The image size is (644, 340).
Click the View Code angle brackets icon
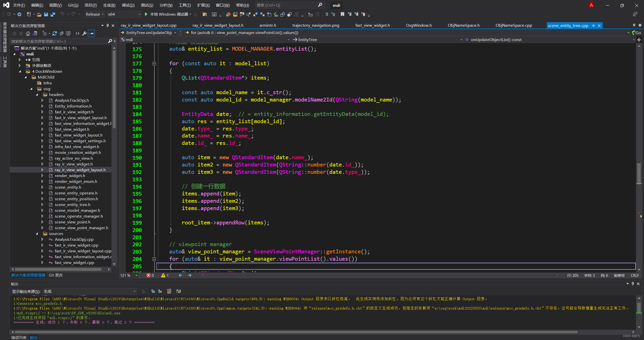[x=78, y=33]
